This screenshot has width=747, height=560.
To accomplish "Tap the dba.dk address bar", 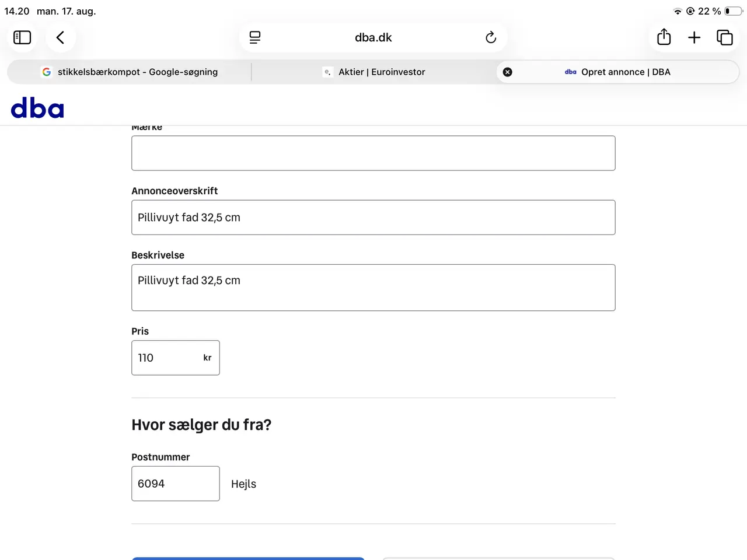I will pos(373,37).
